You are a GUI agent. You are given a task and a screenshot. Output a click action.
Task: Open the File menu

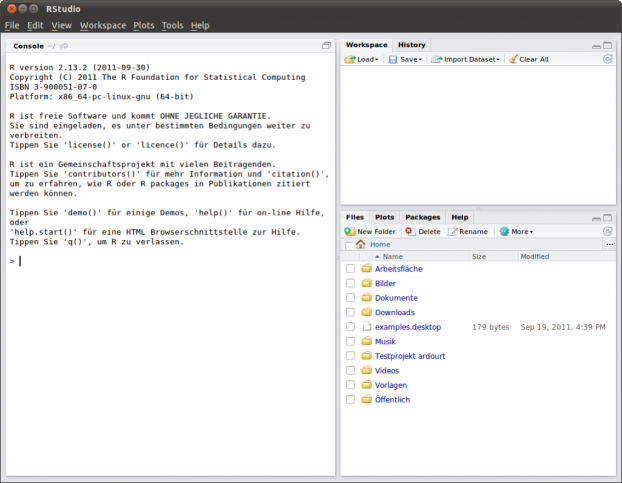coord(12,25)
